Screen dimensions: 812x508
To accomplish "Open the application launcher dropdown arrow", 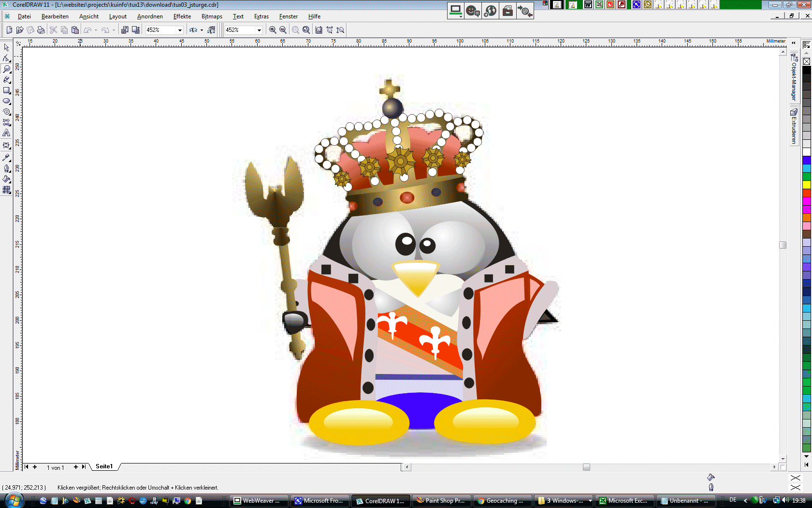I will tap(202, 30).
